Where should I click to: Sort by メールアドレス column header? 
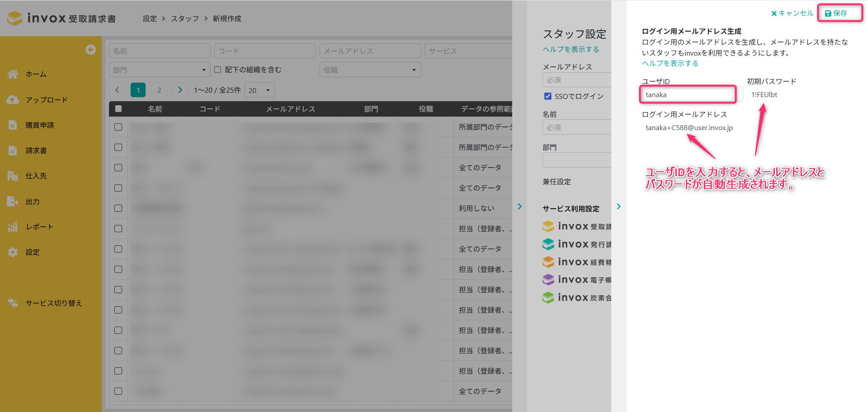pyautogui.click(x=290, y=109)
